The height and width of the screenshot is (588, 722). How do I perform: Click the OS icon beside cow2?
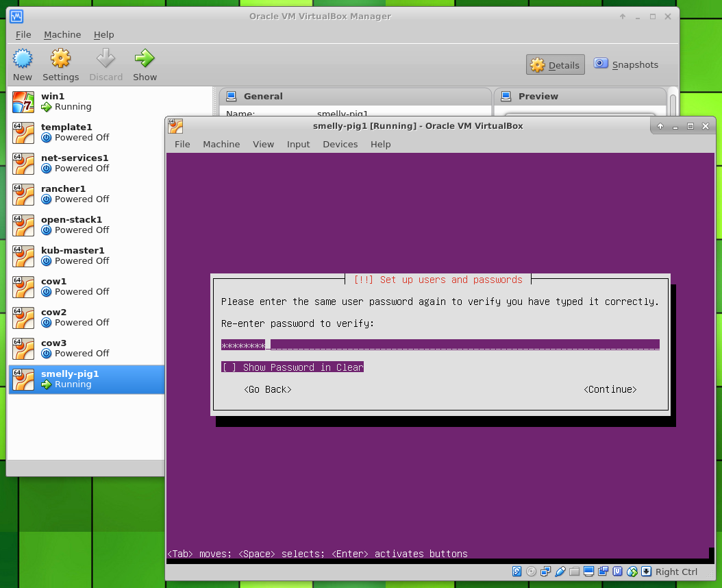click(23, 318)
